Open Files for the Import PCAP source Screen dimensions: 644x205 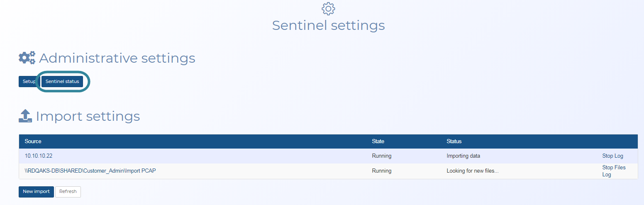[x=620, y=168]
